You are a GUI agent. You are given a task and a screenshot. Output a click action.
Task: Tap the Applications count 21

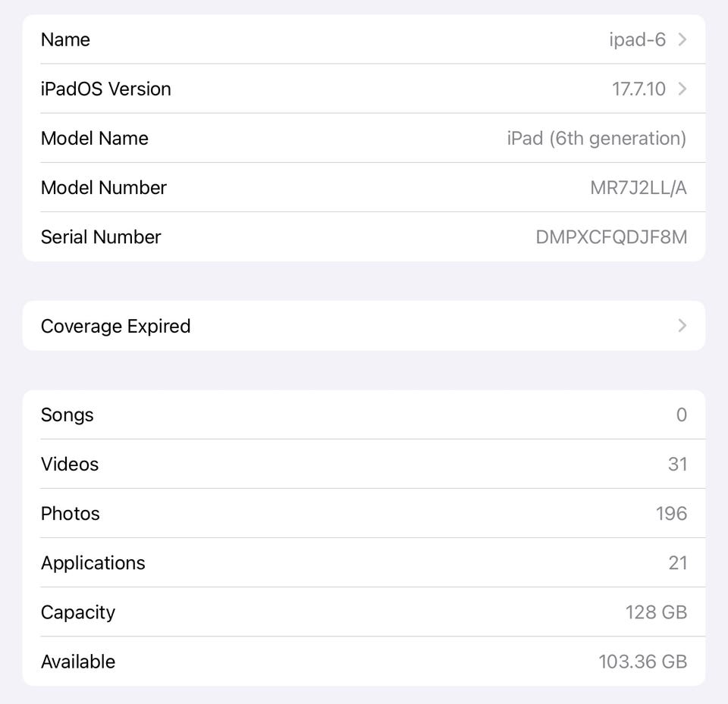click(677, 563)
